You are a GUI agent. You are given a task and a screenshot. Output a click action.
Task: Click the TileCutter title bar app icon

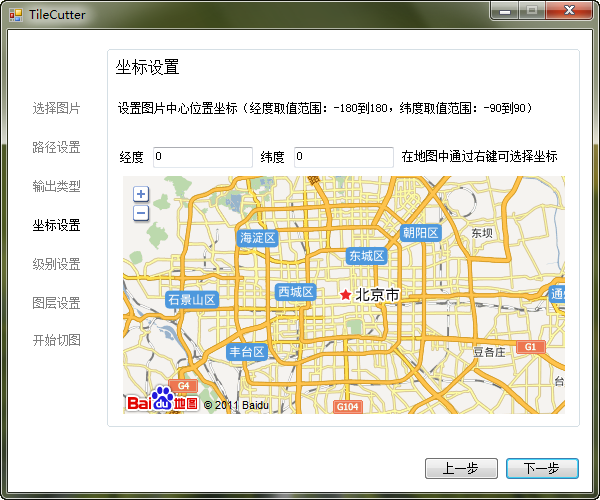click(x=16, y=15)
